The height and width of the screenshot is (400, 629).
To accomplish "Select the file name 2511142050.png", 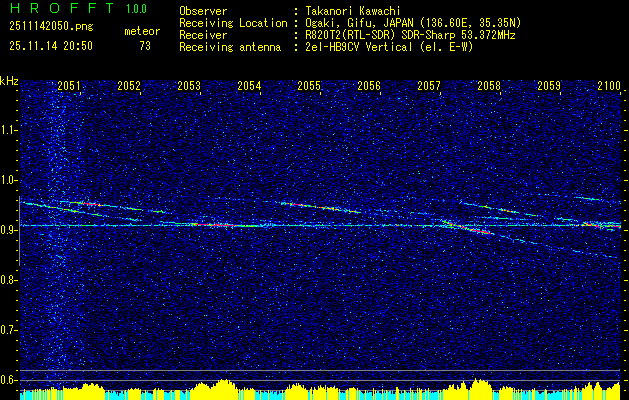I will 51,27.
